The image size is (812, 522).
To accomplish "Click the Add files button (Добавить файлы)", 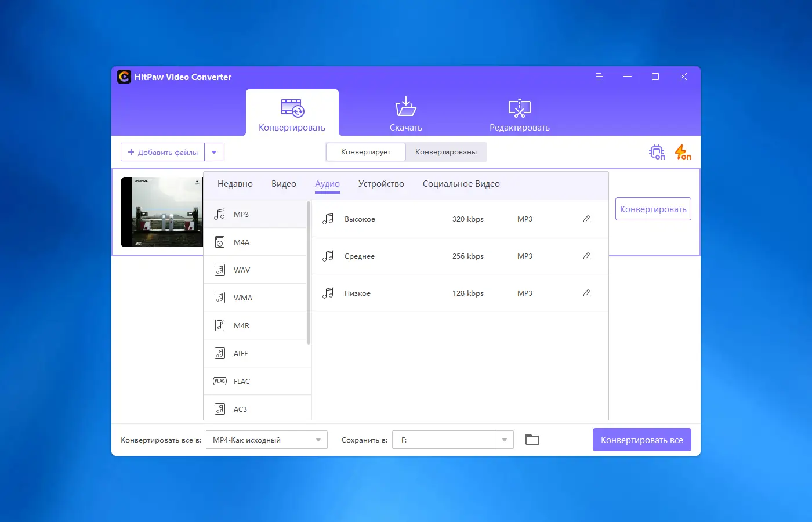I will point(163,152).
